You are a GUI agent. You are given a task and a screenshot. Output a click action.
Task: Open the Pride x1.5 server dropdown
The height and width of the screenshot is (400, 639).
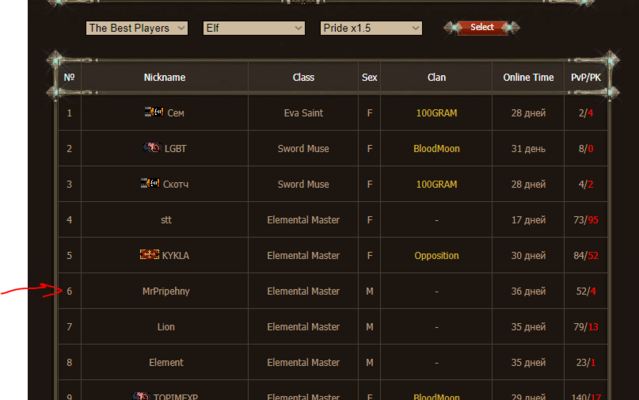(x=371, y=28)
